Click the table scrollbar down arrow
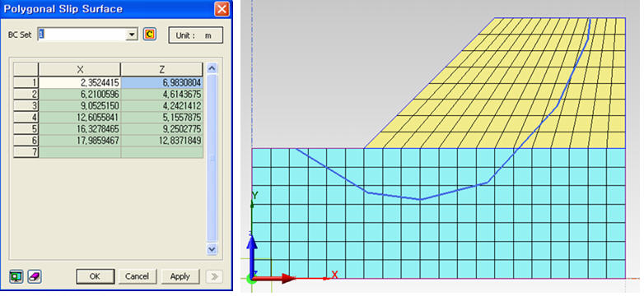 coord(212,248)
